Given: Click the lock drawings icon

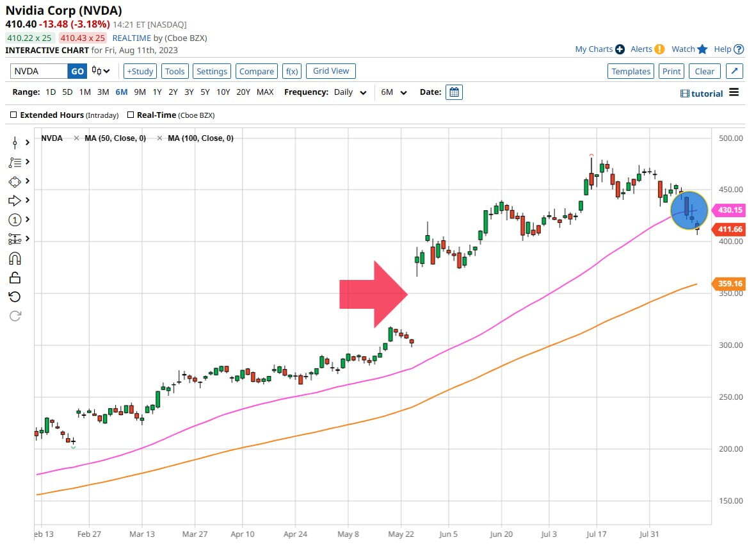Looking at the screenshot, I should [x=15, y=278].
